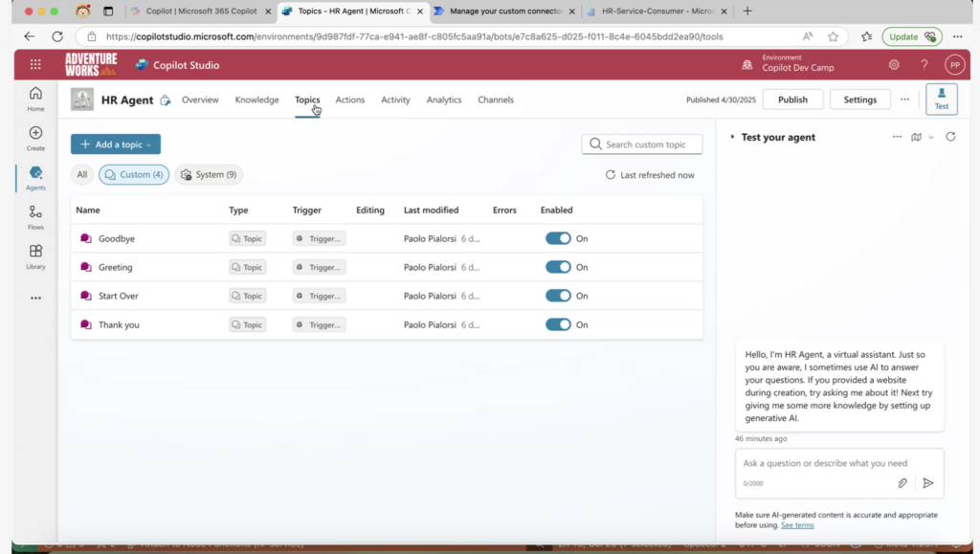This screenshot has height=554, width=980.
Task: Click the See terms link
Action: pyautogui.click(x=797, y=525)
